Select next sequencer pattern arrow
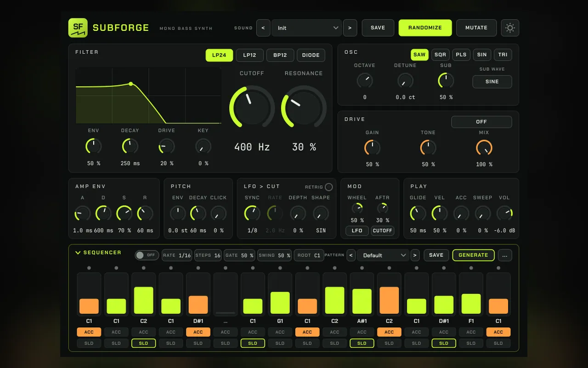This screenshot has width=588, height=368. click(415, 255)
